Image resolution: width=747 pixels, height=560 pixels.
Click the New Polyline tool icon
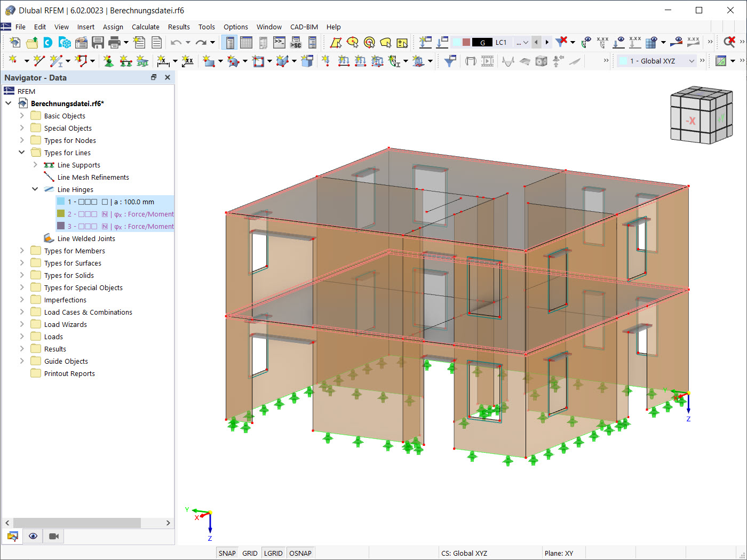click(x=82, y=61)
